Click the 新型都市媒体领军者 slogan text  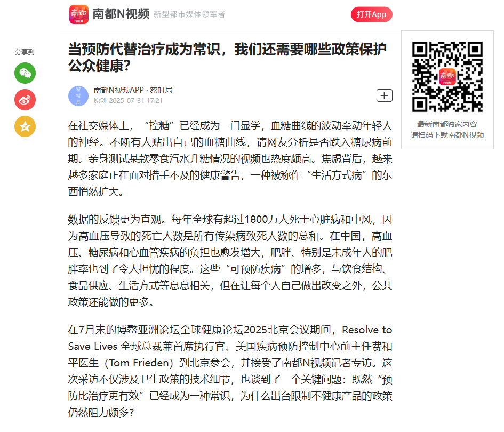[x=189, y=14]
